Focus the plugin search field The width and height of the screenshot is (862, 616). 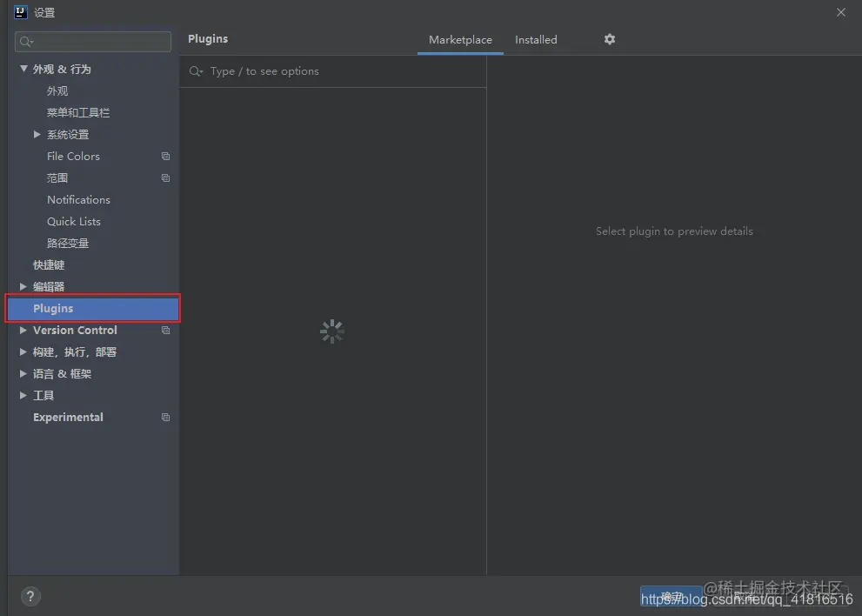tap(332, 71)
